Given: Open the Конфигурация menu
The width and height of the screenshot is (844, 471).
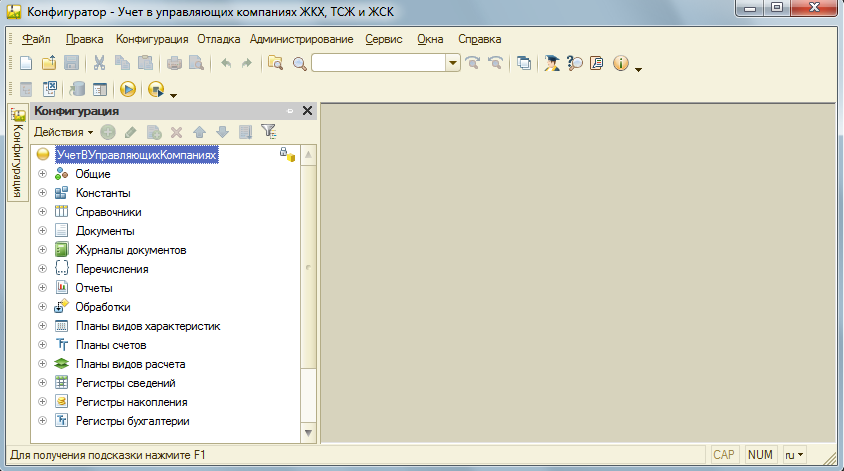Looking at the screenshot, I should [152, 39].
